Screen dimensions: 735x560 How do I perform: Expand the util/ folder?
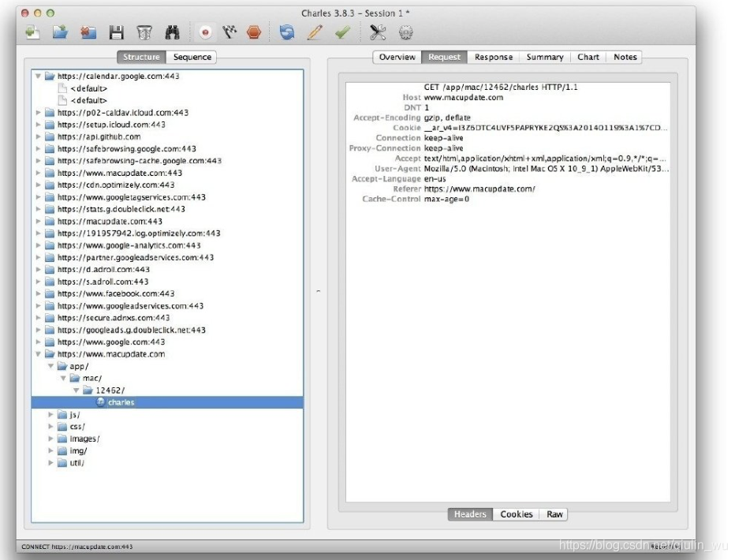click(x=50, y=463)
